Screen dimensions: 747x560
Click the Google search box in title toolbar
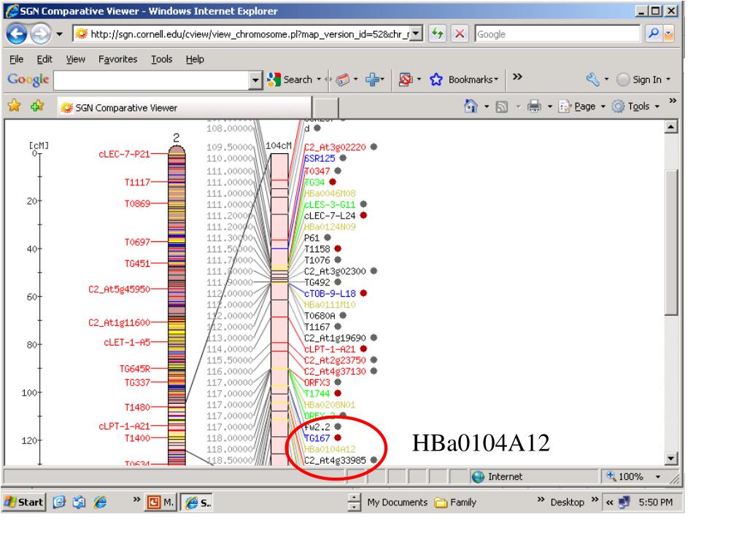coord(557,34)
